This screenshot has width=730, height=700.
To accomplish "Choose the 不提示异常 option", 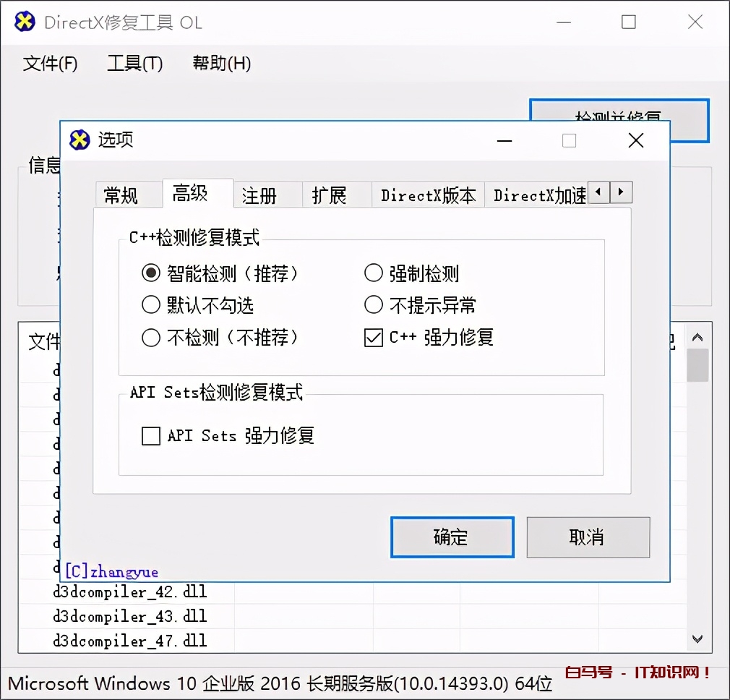I will (x=374, y=305).
